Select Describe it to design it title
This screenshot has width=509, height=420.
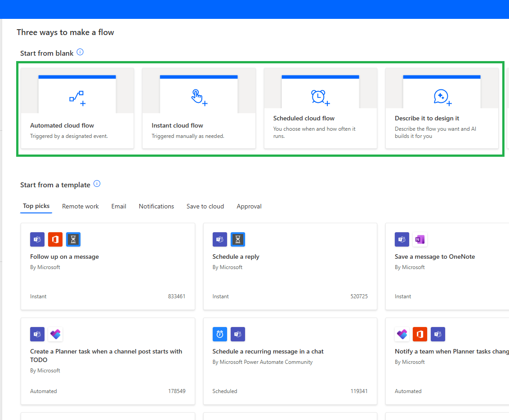(x=427, y=119)
